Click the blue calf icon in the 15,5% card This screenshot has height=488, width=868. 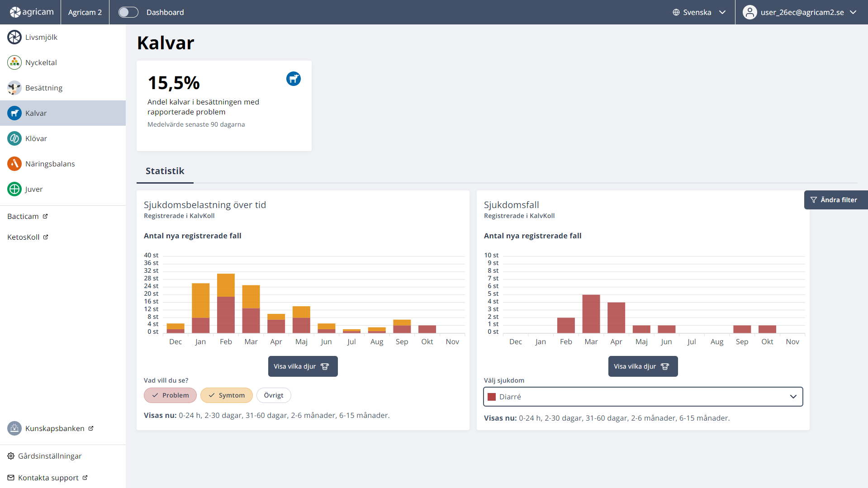tap(294, 79)
